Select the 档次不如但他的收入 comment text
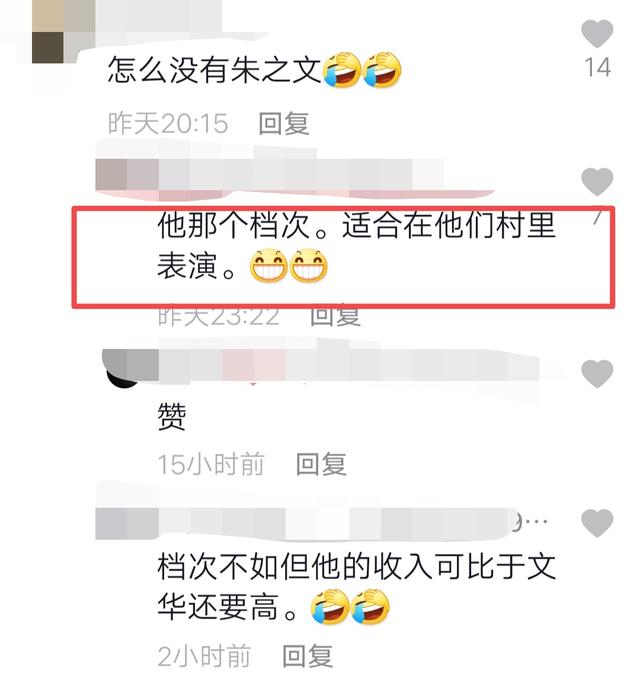 (356, 586)
